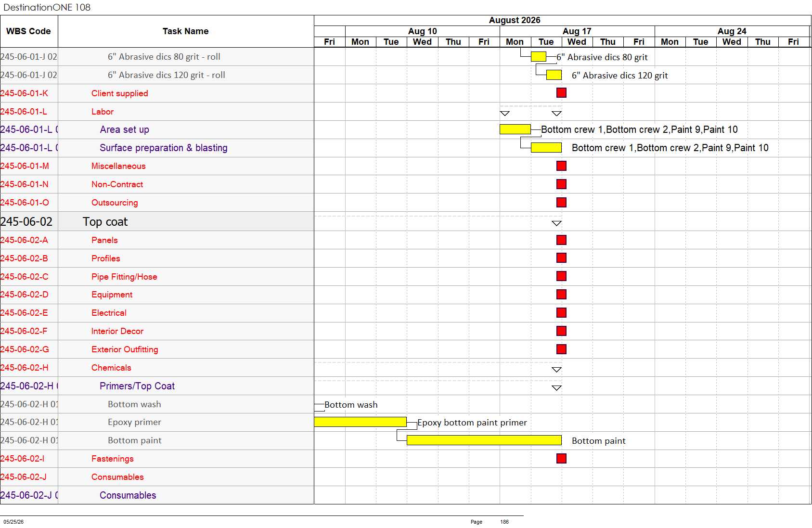Click the Chemicals summary triangle marker
812x528 pixels.
pyautogui.click(x=556, y=370)
